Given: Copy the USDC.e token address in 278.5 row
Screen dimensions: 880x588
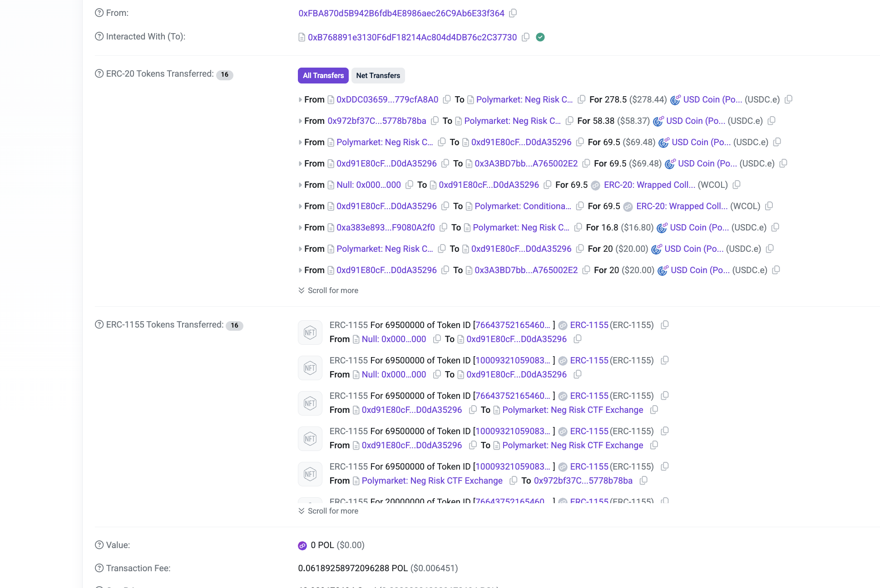Looking at the screenshot, I should pyautogui.click(x=788, y=99).
